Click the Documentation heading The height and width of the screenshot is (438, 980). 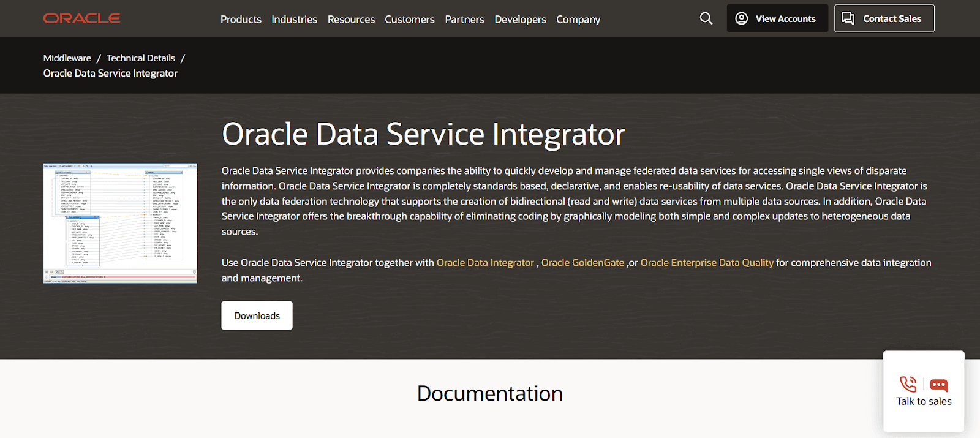(490, 393)
